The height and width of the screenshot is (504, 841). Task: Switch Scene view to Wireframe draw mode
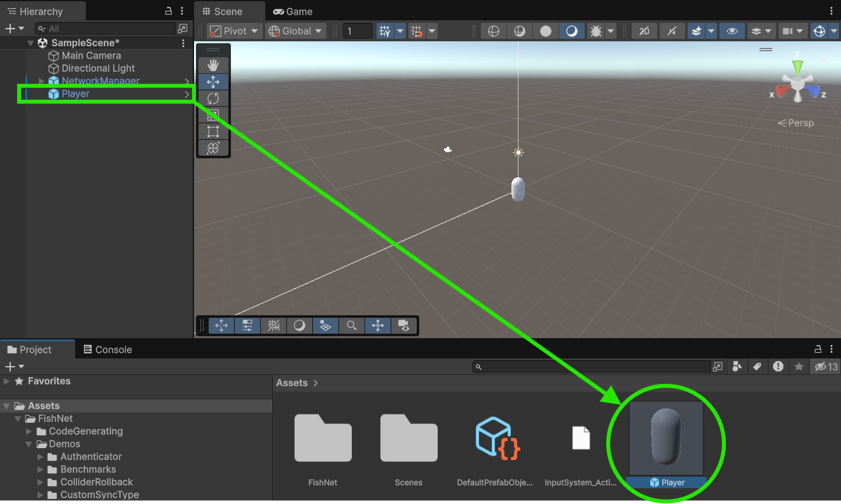point(494,31)
